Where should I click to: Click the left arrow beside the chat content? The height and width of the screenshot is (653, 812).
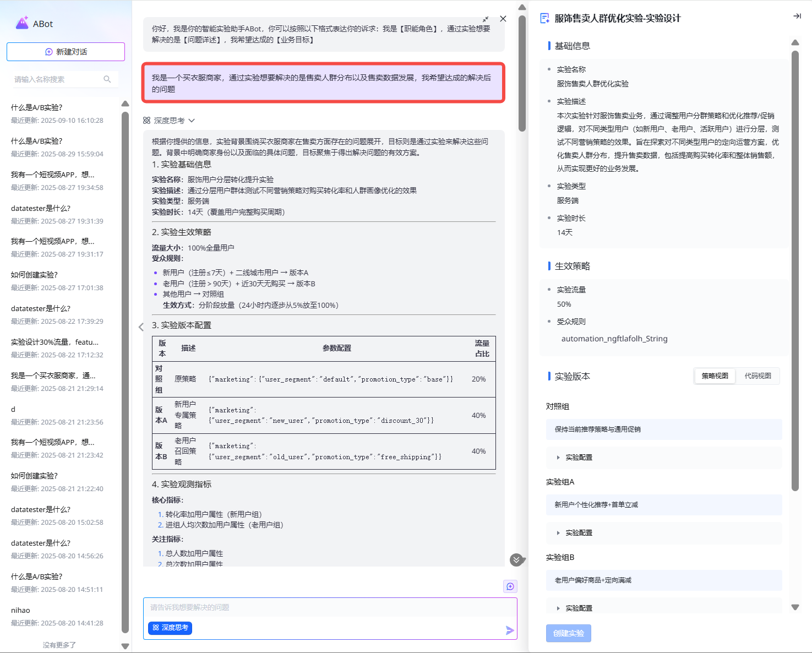[141, 327]
